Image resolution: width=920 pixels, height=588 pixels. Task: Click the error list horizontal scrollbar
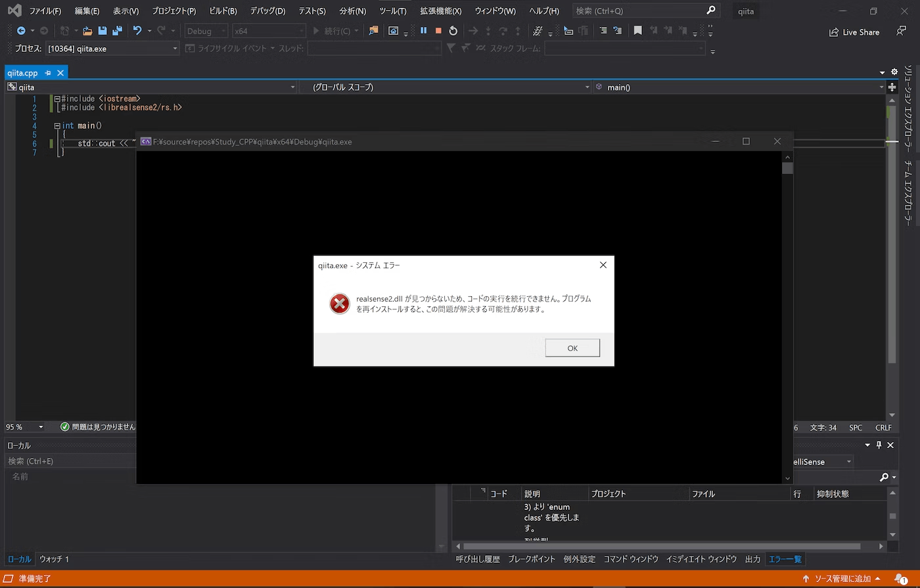click(x=662, y=546)
